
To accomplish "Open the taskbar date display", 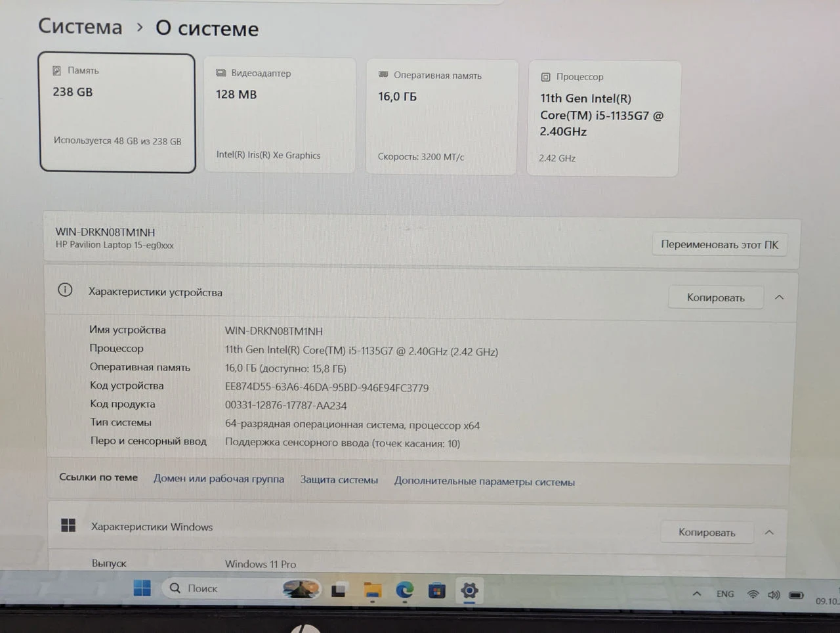I will 827,600.
